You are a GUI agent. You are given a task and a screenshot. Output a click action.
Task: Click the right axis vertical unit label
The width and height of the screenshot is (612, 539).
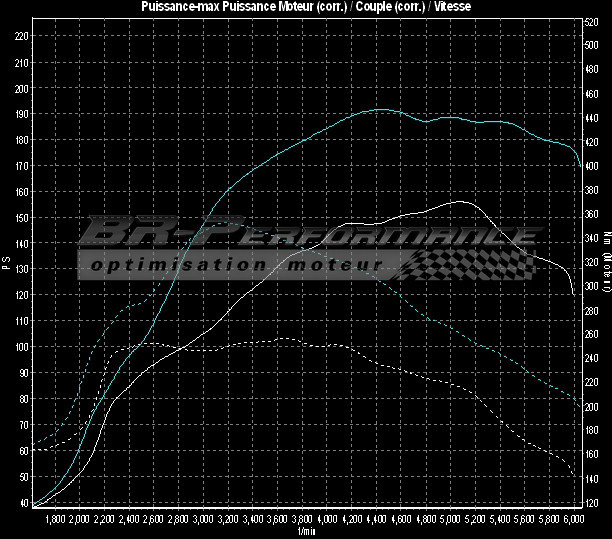point(606,264)
